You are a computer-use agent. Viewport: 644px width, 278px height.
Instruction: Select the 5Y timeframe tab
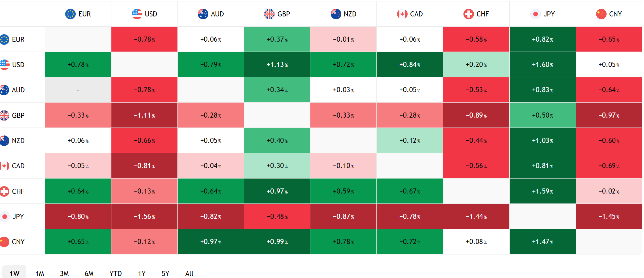click(x=166, y=273)
